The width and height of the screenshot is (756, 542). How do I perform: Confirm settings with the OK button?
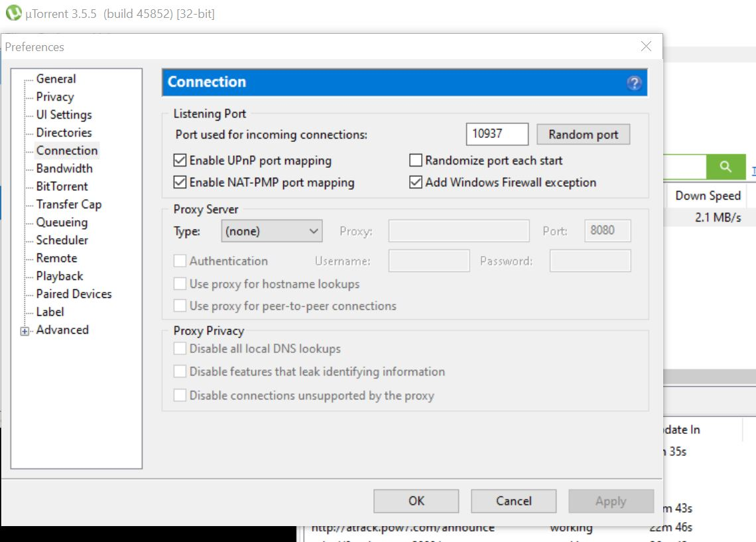[x=416, y=501]
